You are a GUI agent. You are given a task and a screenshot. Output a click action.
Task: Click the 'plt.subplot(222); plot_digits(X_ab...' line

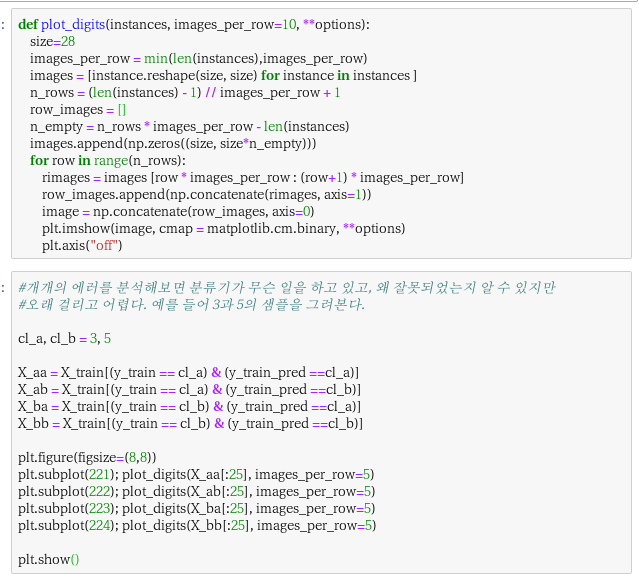click(x=196, y=492)
